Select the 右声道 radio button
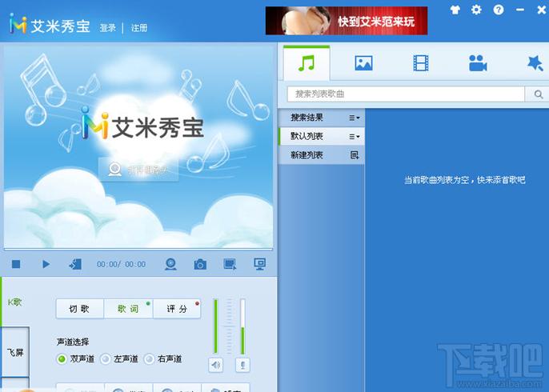Image resolution: width=549 pixels, height=392 pixels. (x=149, y=359)
